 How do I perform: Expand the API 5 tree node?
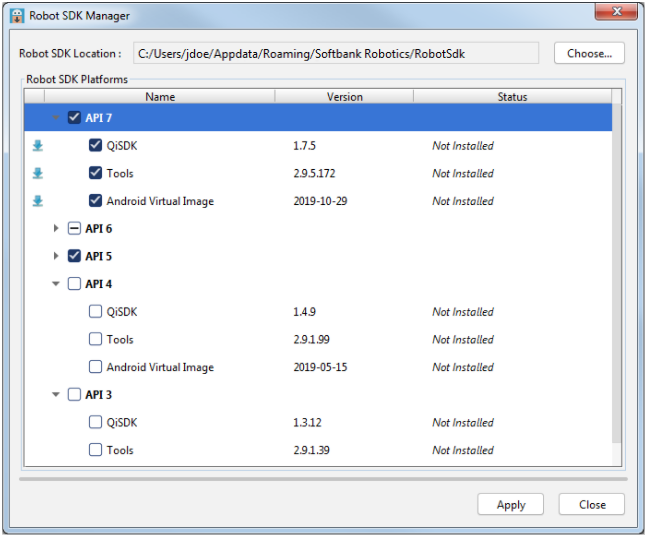tap(56, 256)
